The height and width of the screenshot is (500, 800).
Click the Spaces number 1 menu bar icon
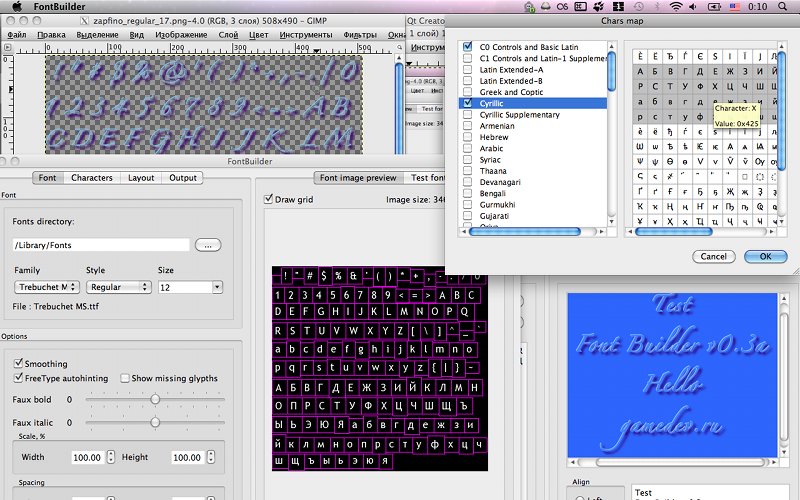[x=618, y=7]
